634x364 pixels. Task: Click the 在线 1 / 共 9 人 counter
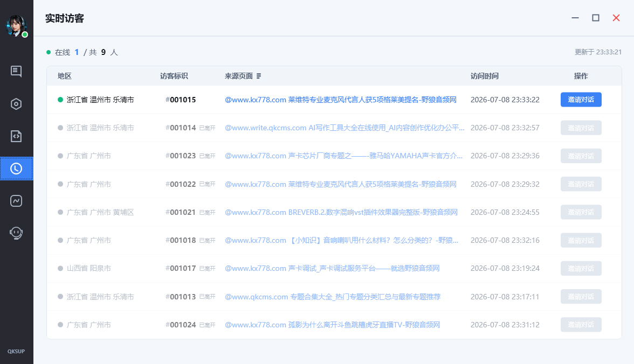tap(82, 52)
